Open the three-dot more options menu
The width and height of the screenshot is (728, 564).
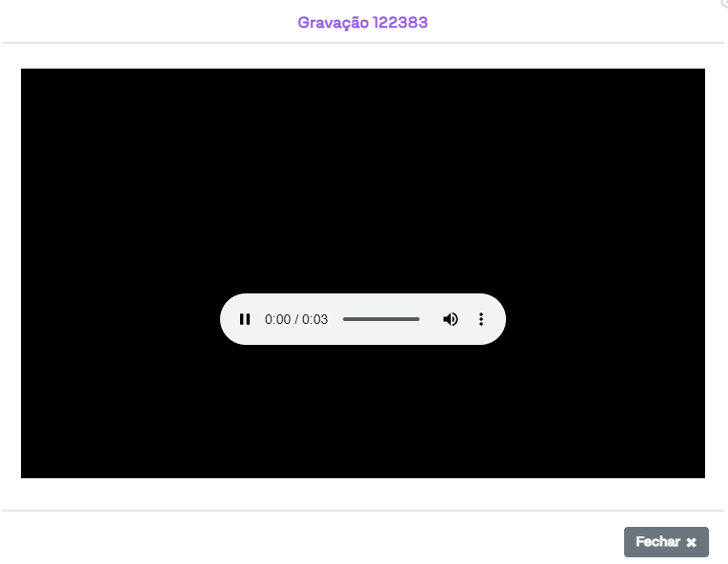tap(481, 319)
